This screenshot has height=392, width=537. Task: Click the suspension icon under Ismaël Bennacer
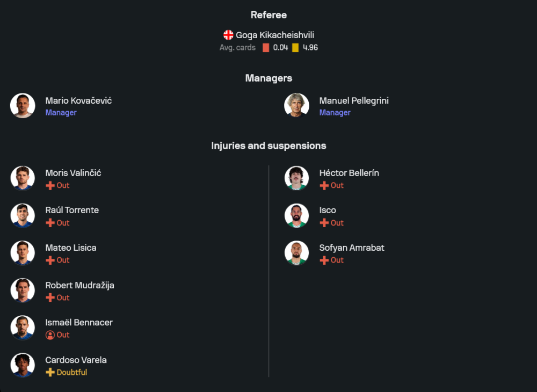(50, 335)
